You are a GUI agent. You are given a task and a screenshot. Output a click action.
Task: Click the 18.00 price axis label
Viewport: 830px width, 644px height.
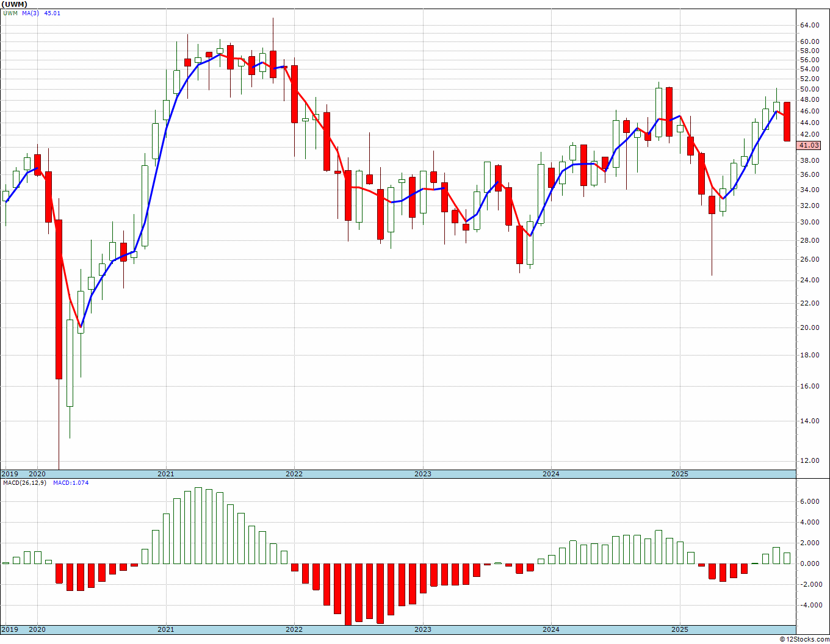[x=809, y=355]
